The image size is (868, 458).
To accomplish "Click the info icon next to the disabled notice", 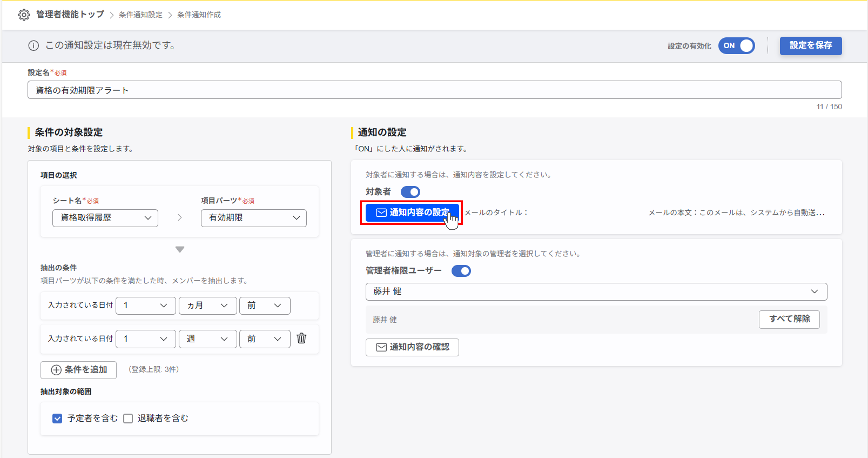I will [x=33, y=46].
